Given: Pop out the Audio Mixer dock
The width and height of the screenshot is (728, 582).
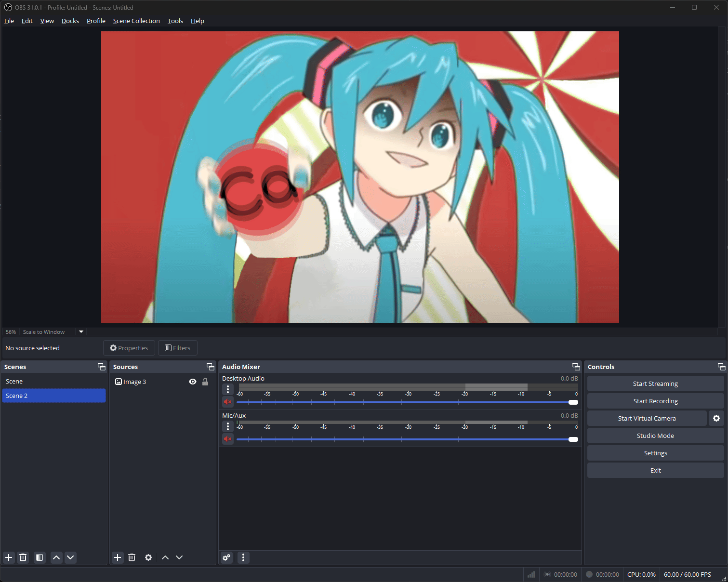Looking at the screenshot, I should coord(575,366).
